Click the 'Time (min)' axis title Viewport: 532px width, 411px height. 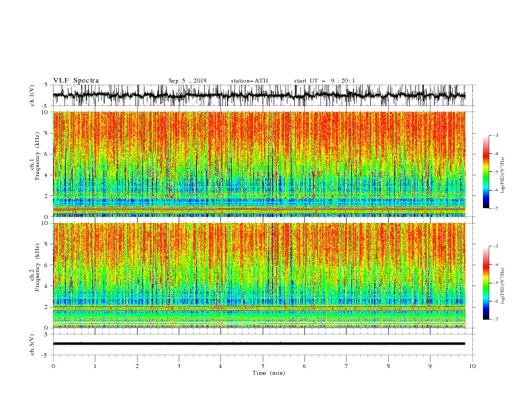269,373
